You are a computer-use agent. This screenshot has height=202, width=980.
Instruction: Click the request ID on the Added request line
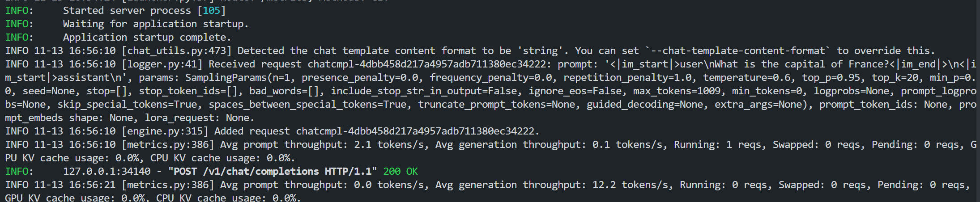415,131
